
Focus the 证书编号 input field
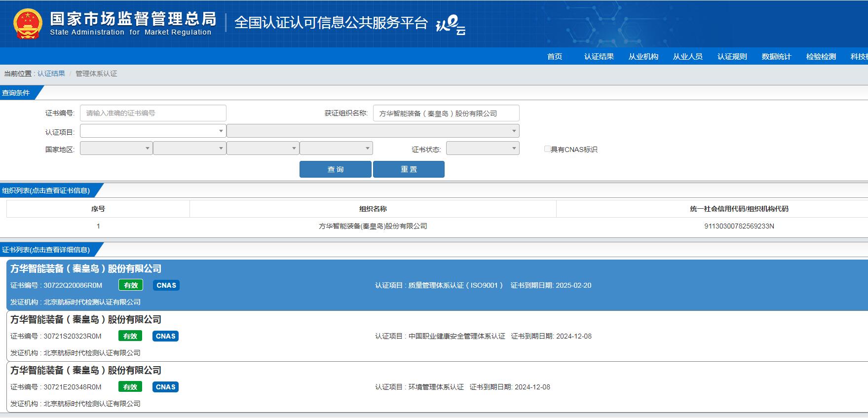pyautogui.click(x=153, y=113)
